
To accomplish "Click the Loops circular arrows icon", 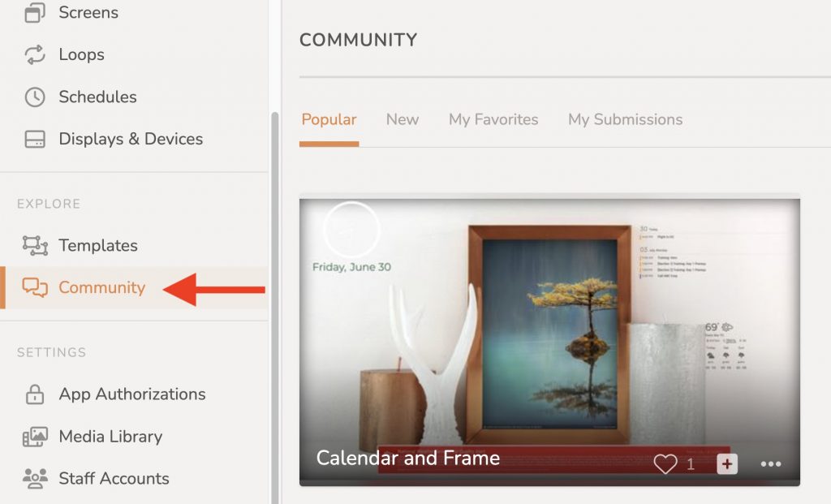I will click(x=35, y=54).
